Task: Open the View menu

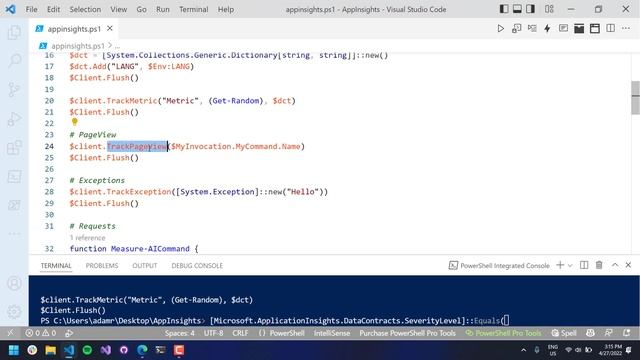Action: tap(118, 9)
